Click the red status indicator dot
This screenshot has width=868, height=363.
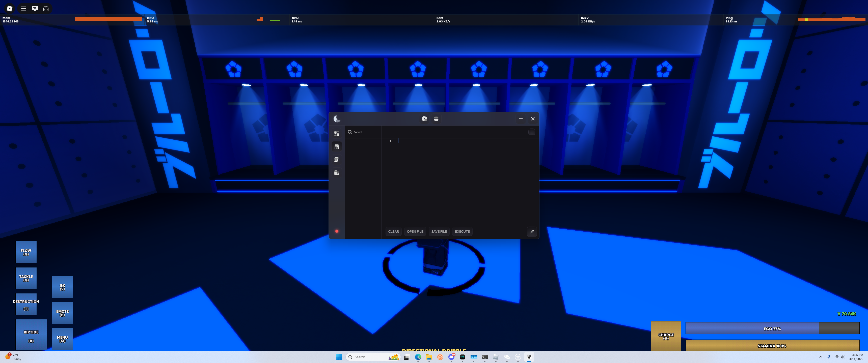point(337,231)
